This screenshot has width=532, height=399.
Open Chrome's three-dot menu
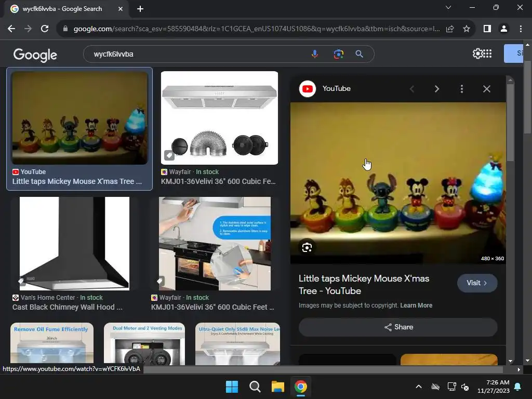click(521, 29)
